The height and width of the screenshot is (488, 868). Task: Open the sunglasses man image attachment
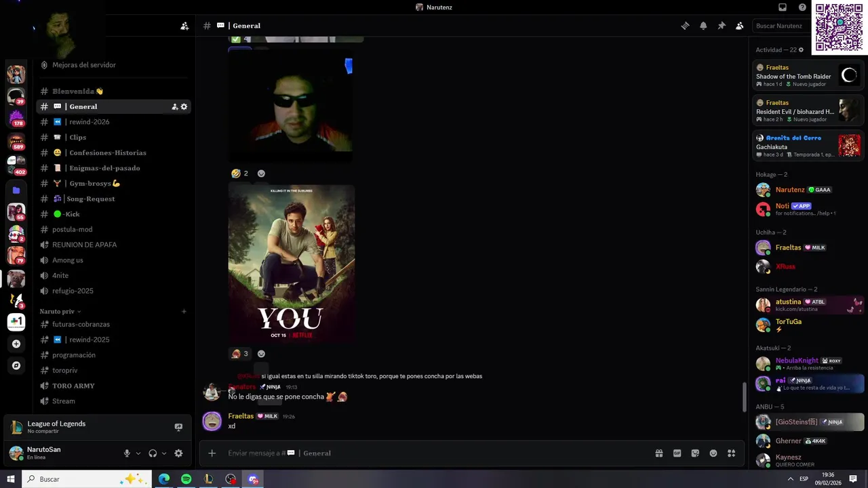[290, 105]
